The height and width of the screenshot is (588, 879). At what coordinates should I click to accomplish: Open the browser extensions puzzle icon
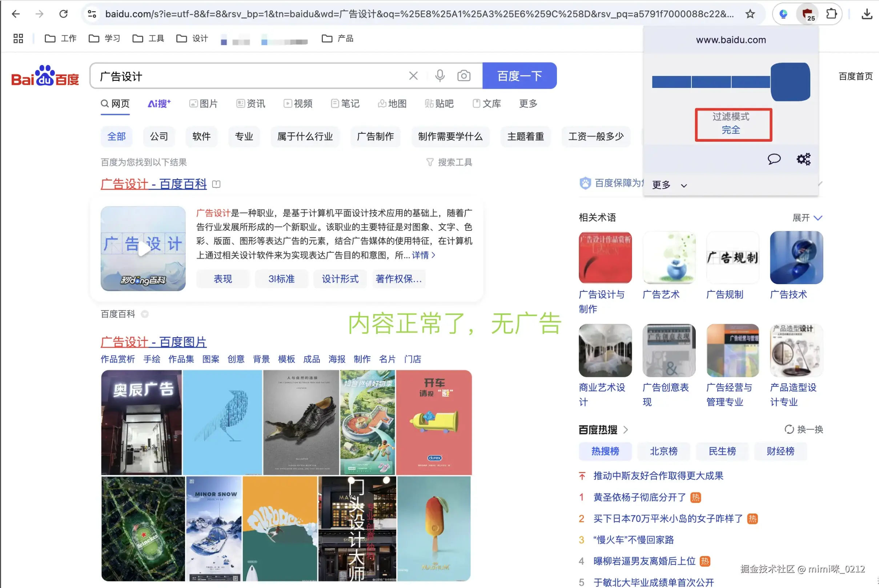831,14
